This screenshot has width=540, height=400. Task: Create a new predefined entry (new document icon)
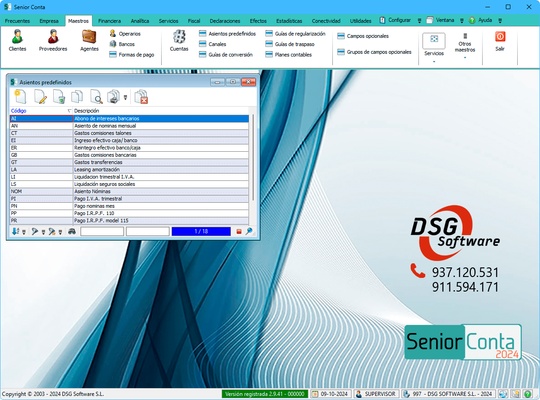click(20, 96)
